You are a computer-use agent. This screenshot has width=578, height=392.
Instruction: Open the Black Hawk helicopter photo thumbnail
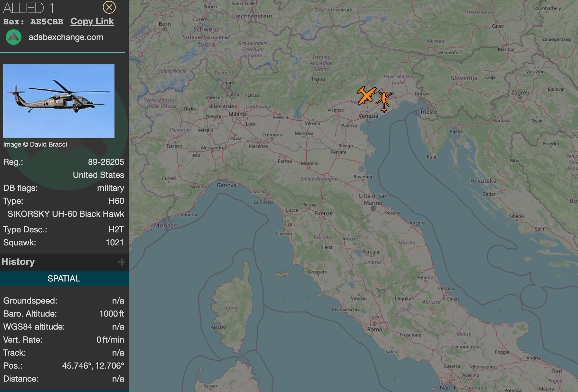[59, 101]
